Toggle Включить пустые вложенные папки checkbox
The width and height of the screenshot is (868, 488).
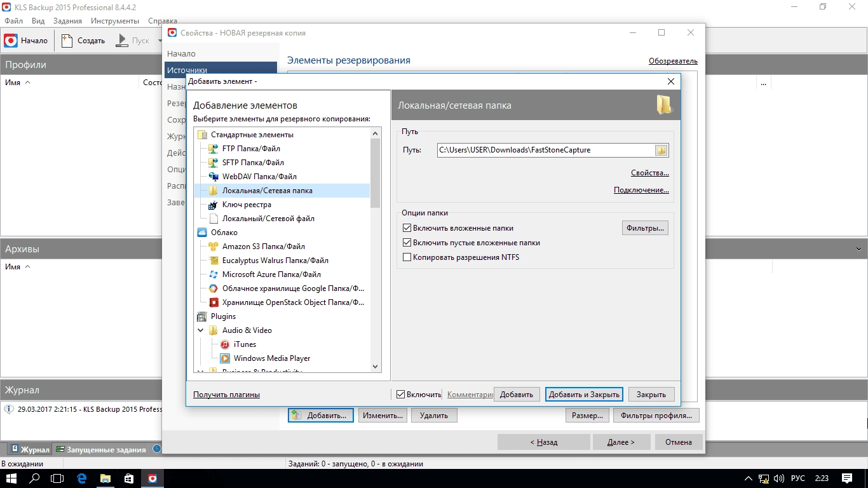[x=407, y=243]
